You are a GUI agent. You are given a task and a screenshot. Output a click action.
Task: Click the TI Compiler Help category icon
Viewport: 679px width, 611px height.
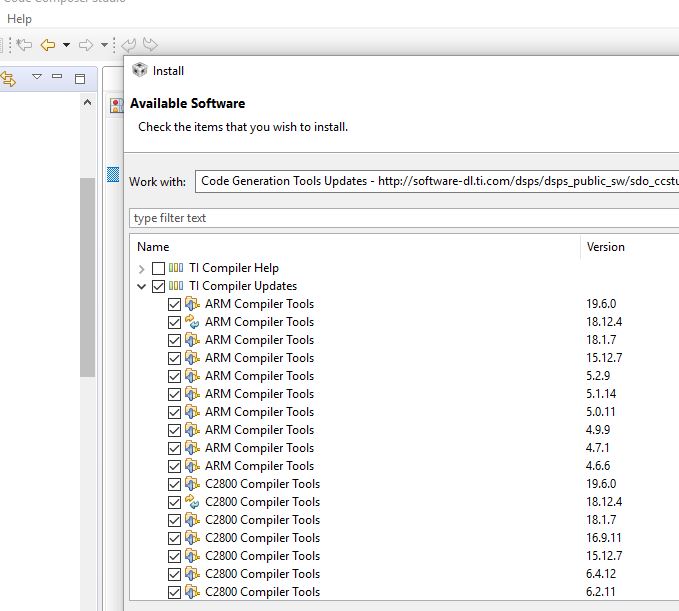coord(176,268)
